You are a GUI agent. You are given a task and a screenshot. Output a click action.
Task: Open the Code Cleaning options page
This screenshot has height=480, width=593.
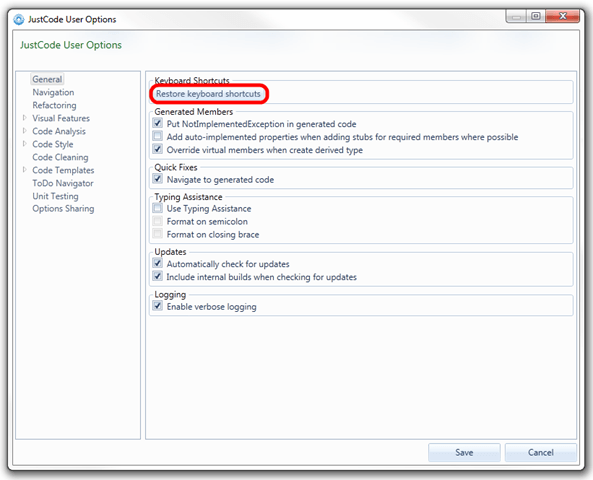click(61, 157)
